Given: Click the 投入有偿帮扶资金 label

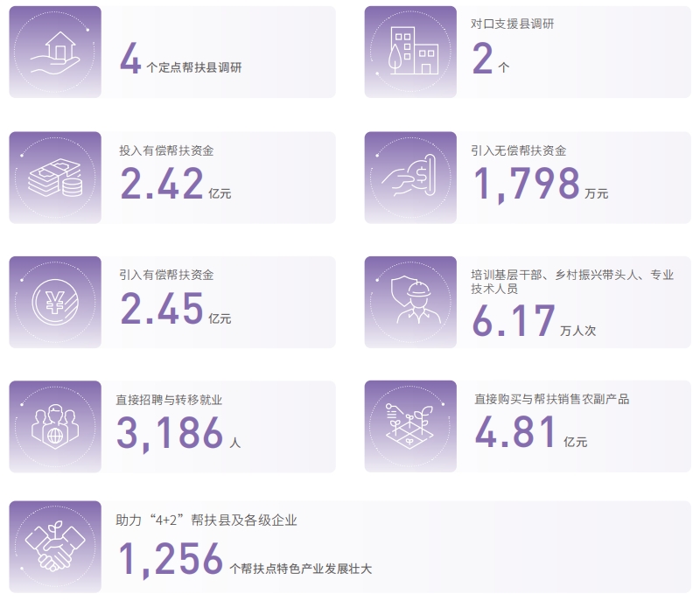Looking at the screenshot, I should point(166,150).
